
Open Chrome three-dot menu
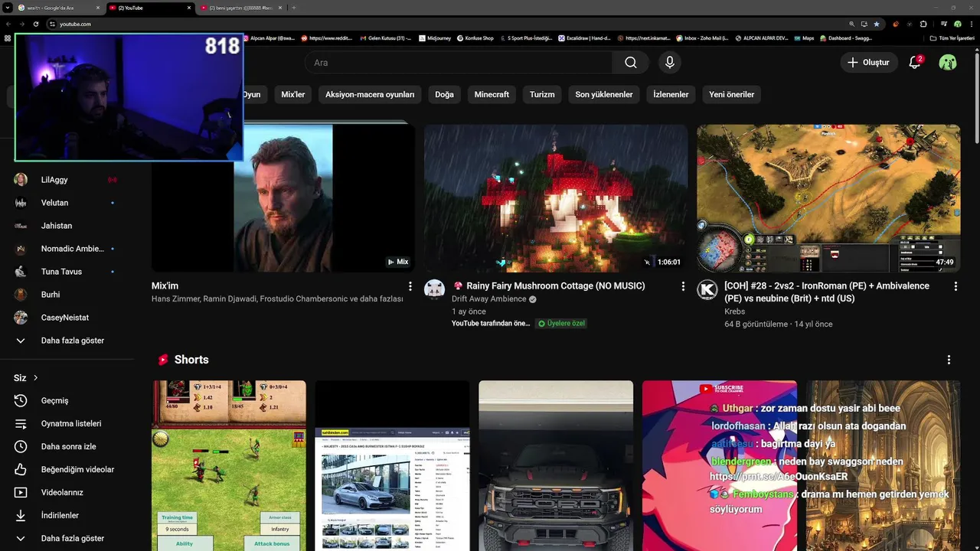pyautogui.click(x=972, y=24)
